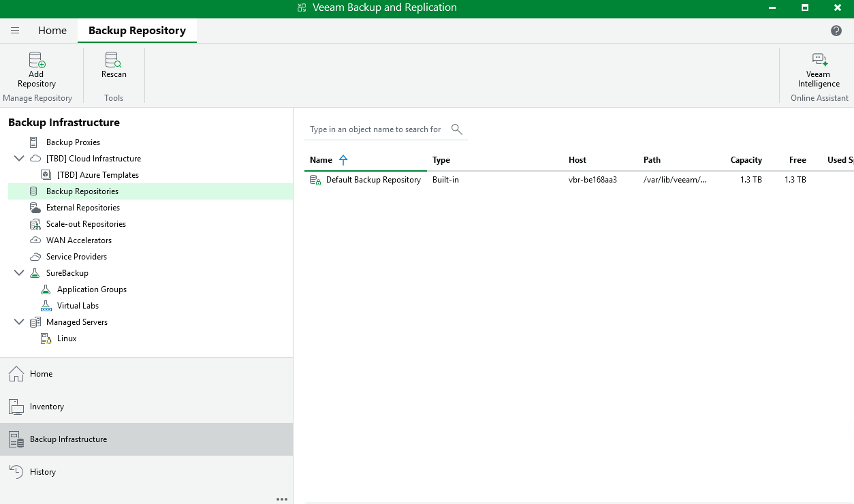Select the Default Backup Repository icon
This screenshot has height=504, width=854.
click(315, 180)
